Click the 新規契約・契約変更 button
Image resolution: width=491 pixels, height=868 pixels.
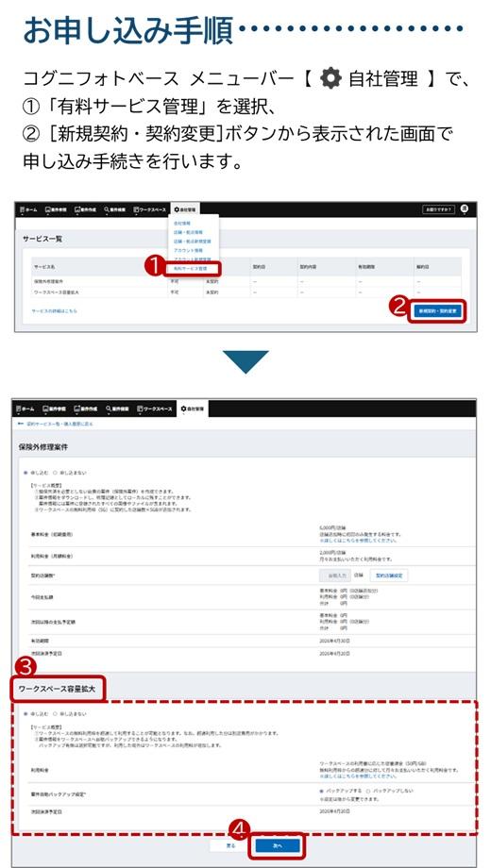point(437,311)
